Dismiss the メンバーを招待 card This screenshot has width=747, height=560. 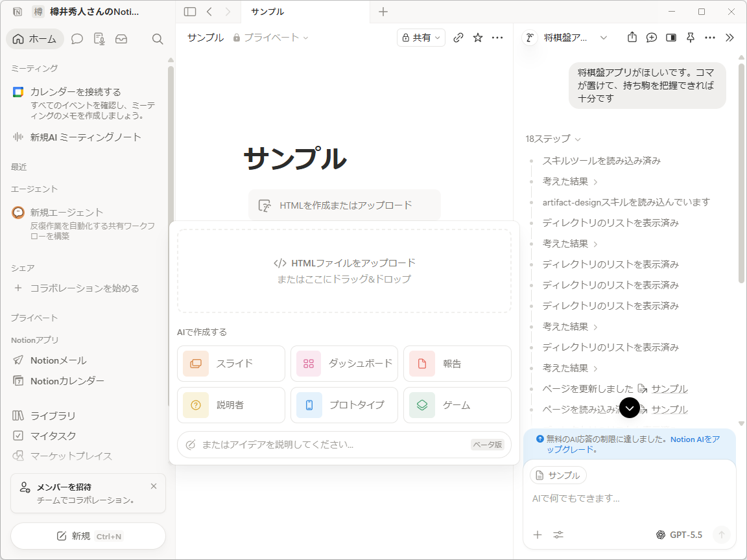tap(154, 486)
